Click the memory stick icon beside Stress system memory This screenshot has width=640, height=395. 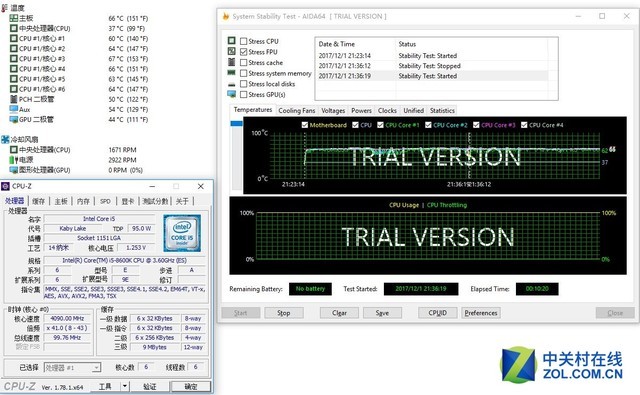click(231, 73)
